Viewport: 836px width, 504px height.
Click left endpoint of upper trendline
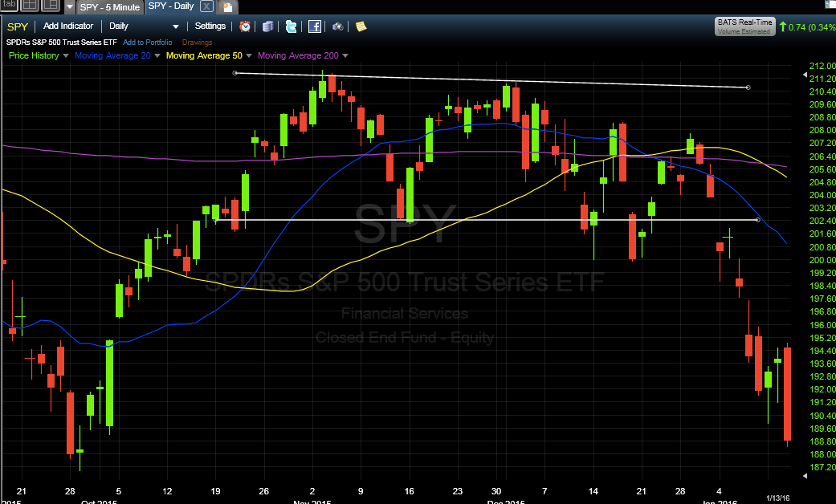[x=235, y=73]
